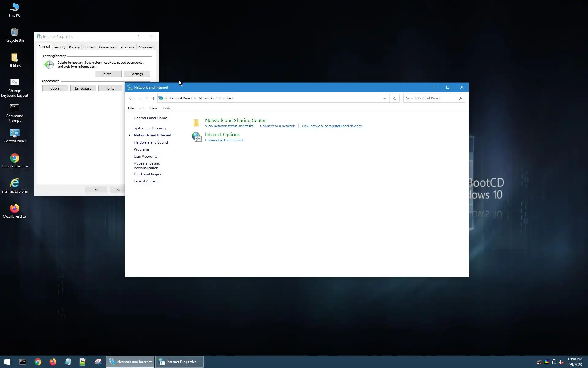This screenshot has height=368, width=588.
Task: Click the Internet Options globe icon
Action: point(196,137)
